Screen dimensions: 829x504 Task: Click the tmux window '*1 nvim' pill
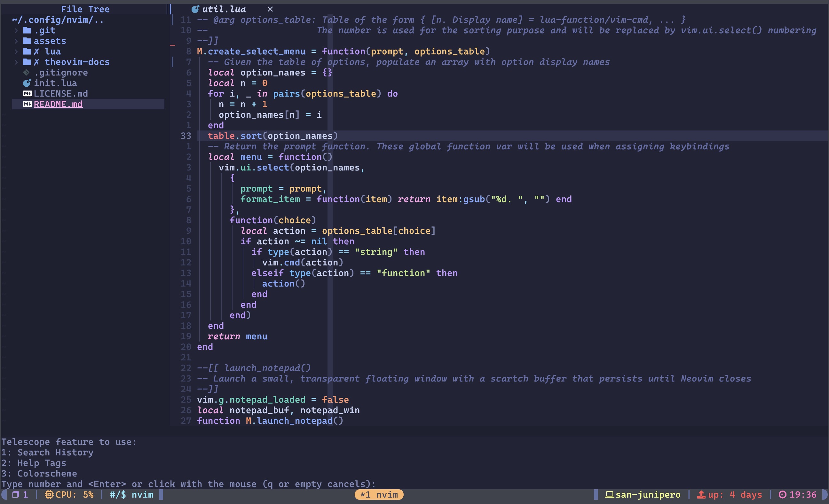tap(379, 495)
